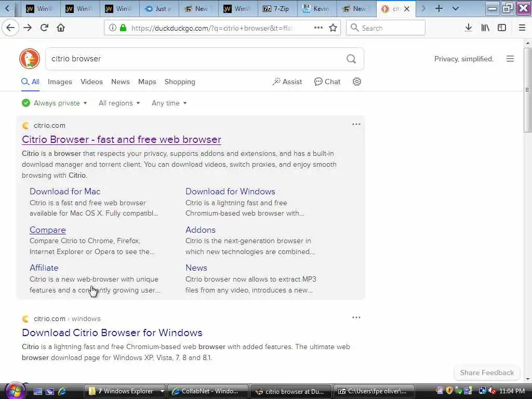532x399 pixels.
Task: List all tabs dropdown arrow
Action: pyautogui.click(x=456, y=8)
